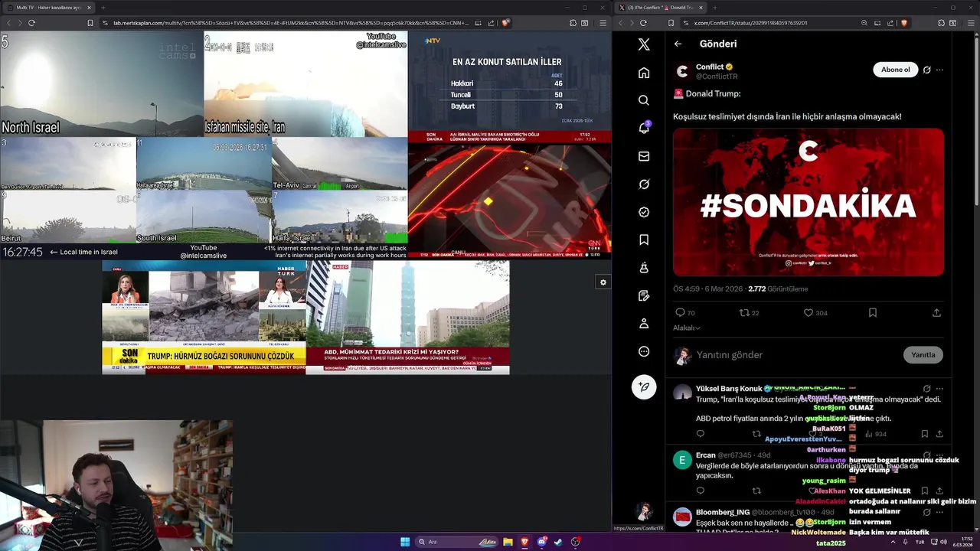980x551 pixels.
Task: Click the repost icon showing 22
Action: (743, 313)
